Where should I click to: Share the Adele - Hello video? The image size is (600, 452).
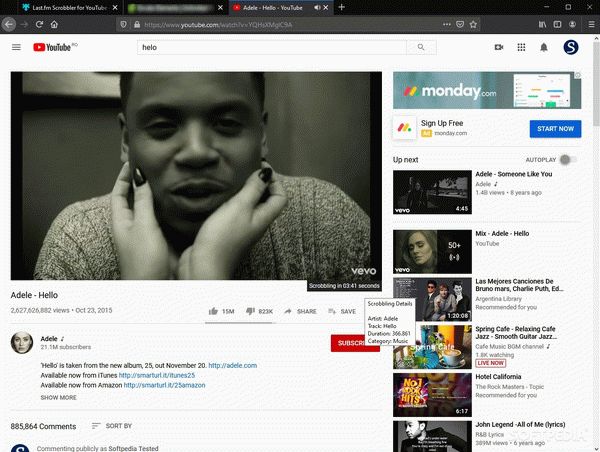(x=300, y=311)
